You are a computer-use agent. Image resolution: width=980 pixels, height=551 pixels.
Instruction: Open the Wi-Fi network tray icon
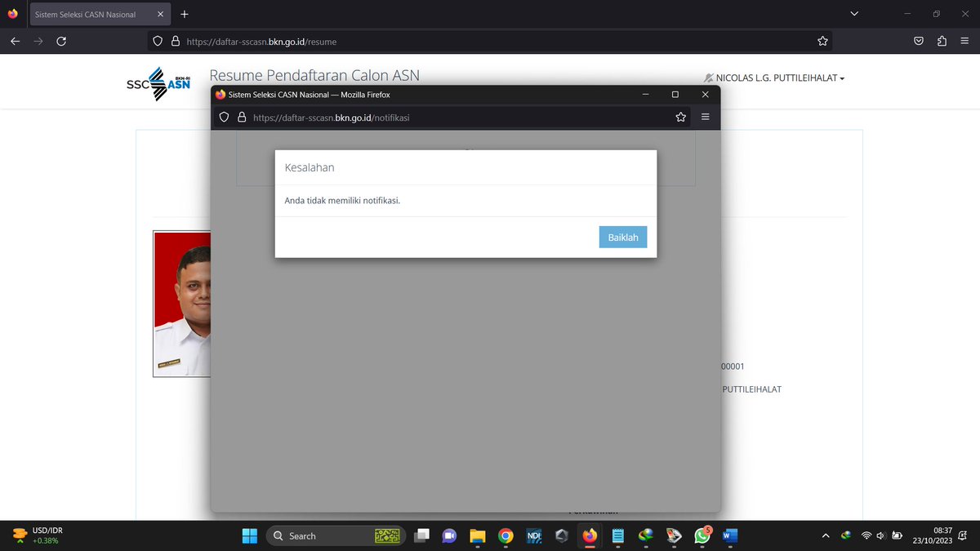coord(866,535)
